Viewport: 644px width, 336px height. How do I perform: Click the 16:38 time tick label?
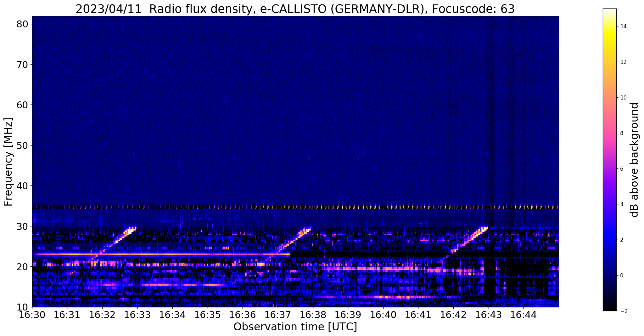pos(313,315)
